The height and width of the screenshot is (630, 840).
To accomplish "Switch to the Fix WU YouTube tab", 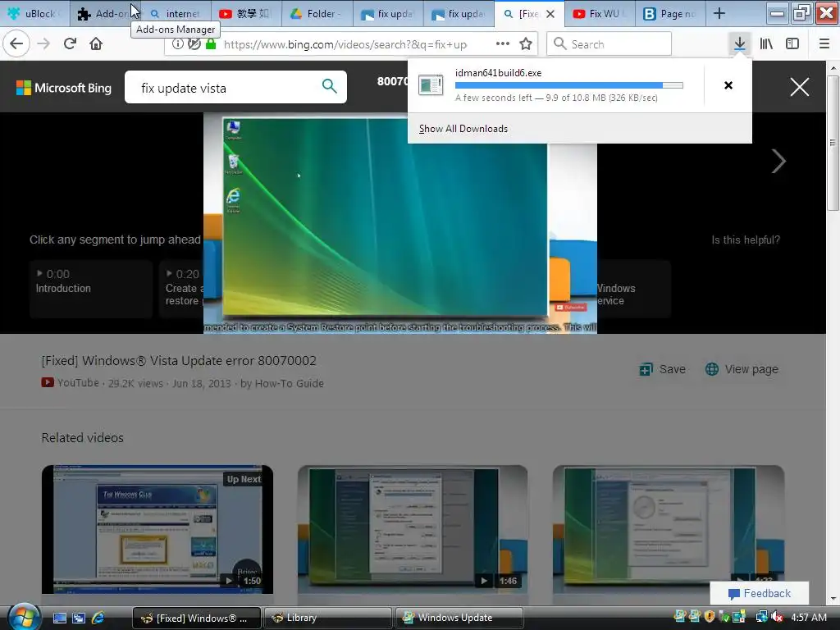I will 600,13.
